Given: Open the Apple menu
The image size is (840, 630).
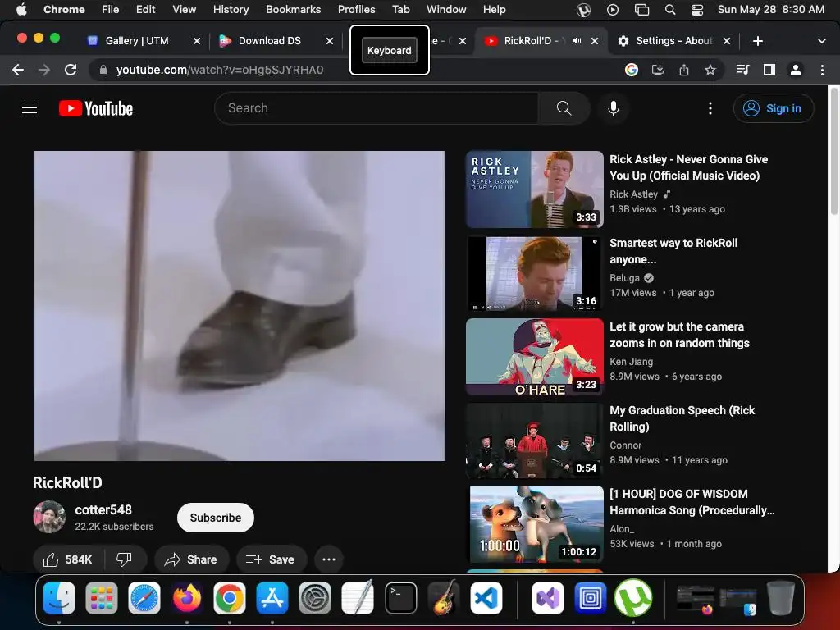Looking at the screenshot, I should tap(21, 10).
